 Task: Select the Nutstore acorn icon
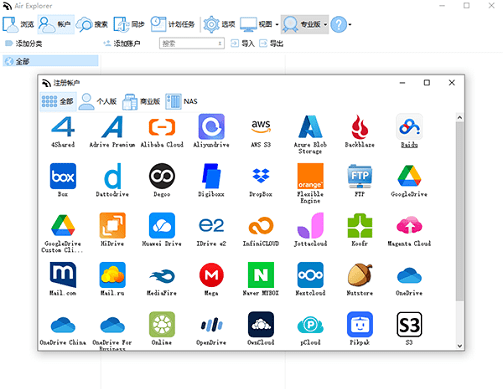pos(360,279)
